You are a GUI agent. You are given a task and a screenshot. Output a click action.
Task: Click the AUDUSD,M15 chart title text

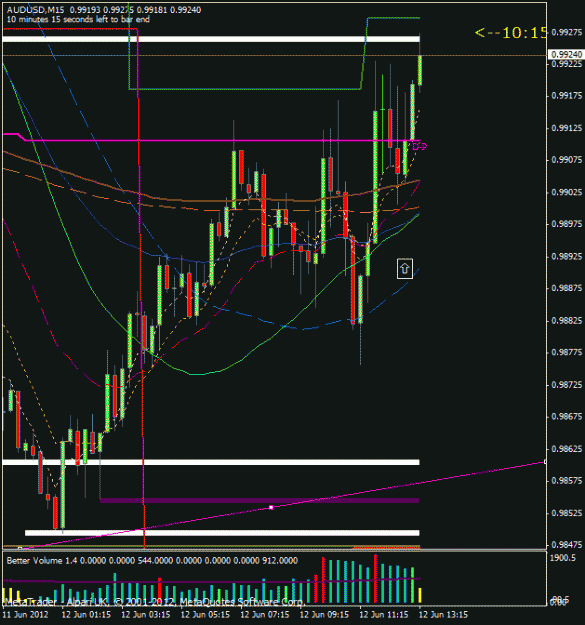[35, 10]
